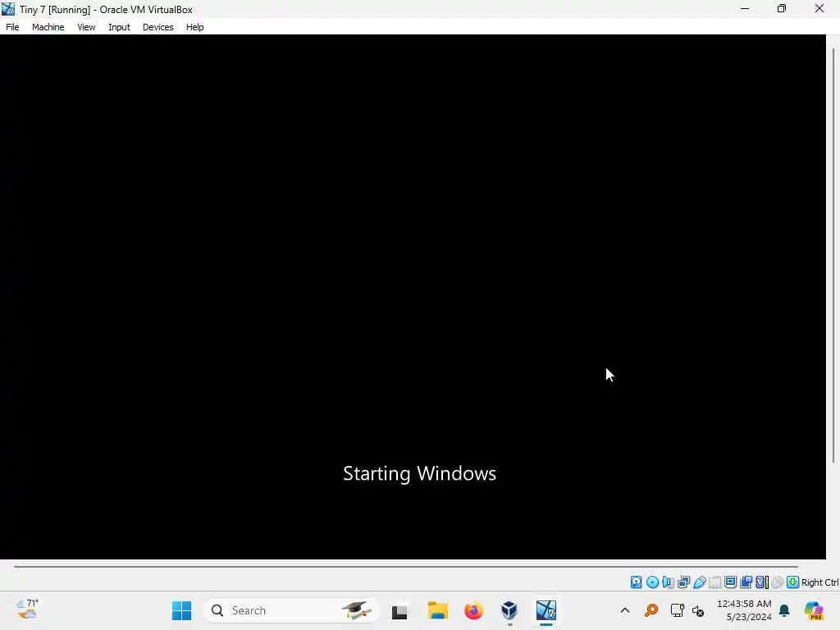This screenshot has height=630, width=840.
Task: Open the Windows Start menu
Action: pos(181,610)
